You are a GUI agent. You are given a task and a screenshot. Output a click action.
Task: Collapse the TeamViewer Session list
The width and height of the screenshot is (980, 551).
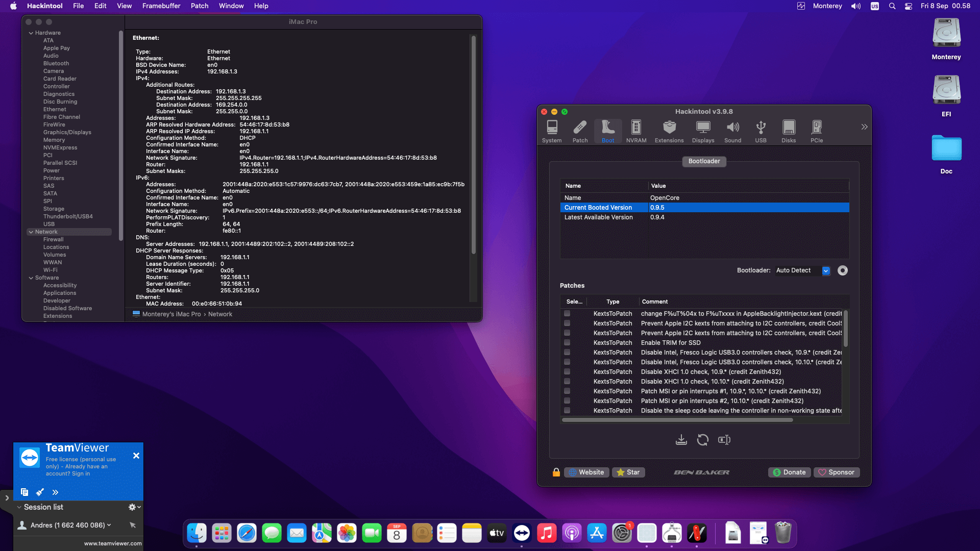coord(19,507)
